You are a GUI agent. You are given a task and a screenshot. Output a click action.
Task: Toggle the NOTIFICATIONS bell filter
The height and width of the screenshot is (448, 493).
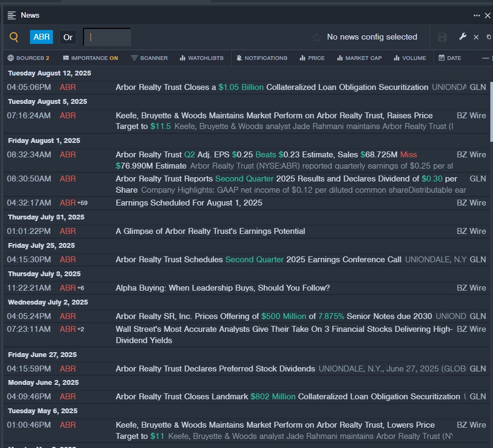(262, 58)
